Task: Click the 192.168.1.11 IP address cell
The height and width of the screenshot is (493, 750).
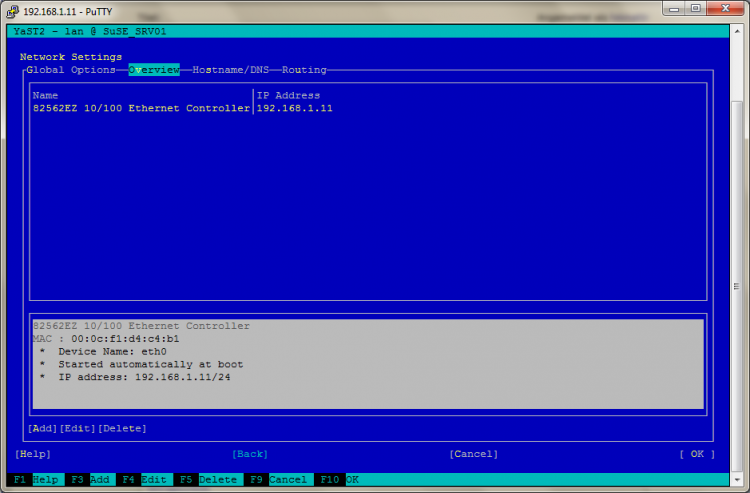Action: coord(295,108)
